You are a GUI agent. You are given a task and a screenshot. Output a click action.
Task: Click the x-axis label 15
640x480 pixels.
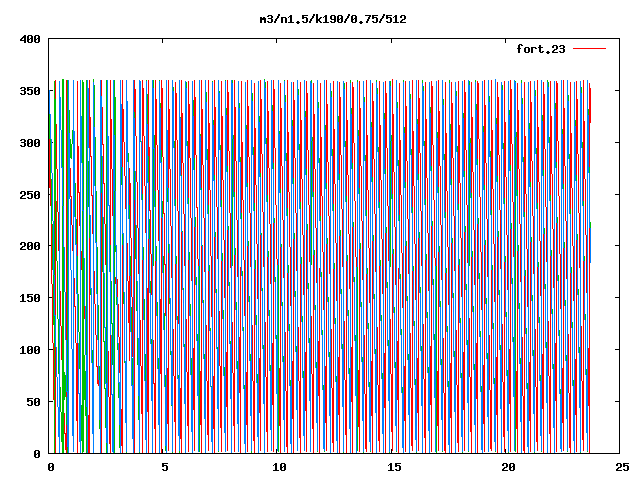coord(394,467)
